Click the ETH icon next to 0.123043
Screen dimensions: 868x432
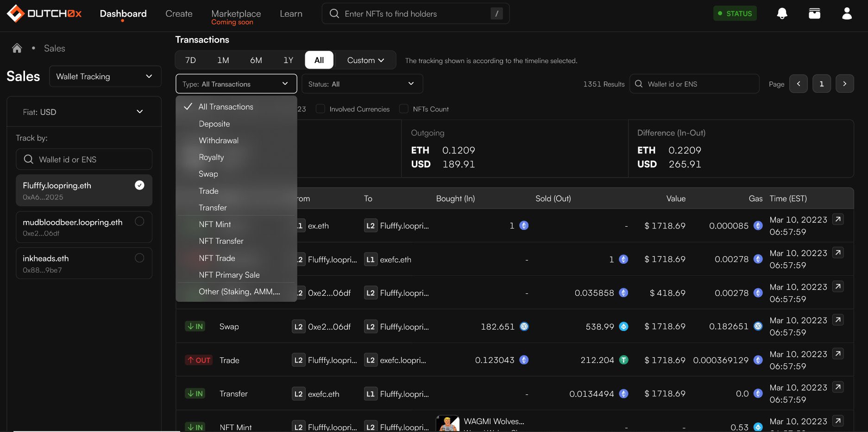click(524, 360)
